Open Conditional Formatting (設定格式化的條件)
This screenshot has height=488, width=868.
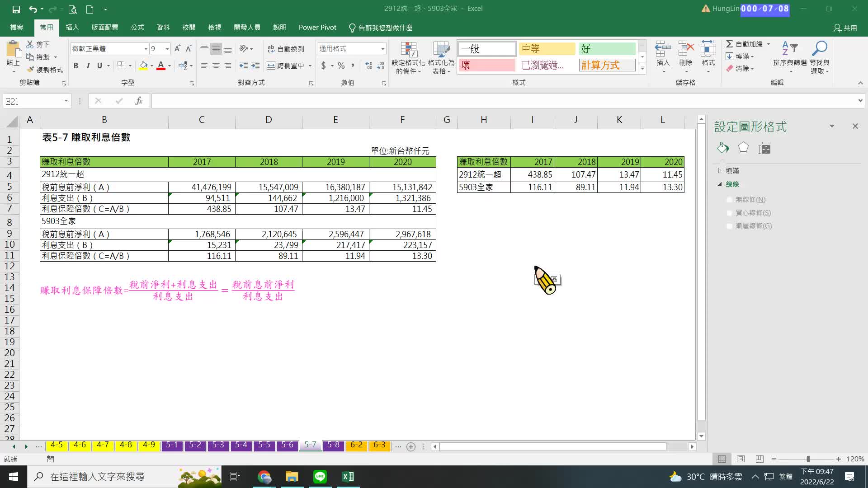408,58
